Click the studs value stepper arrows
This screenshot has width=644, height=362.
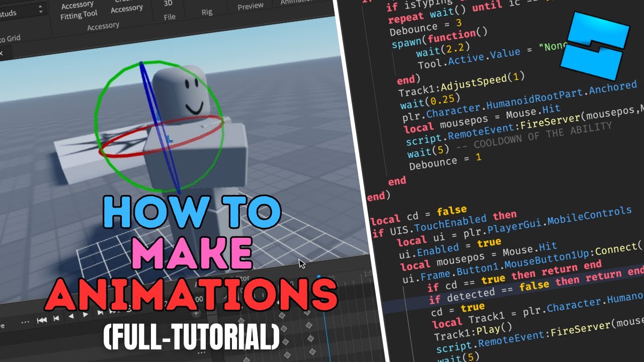pos(41,10)
